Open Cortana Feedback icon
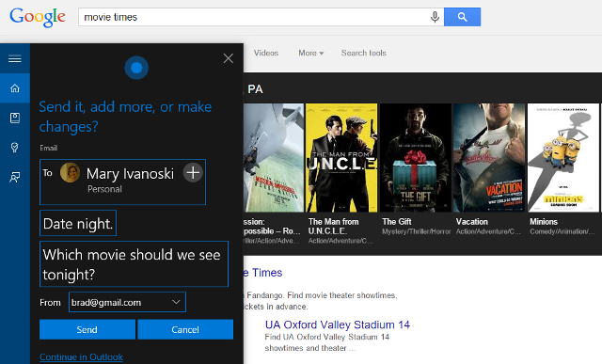Viewport: 602px width, 364px height. [15, 177]
